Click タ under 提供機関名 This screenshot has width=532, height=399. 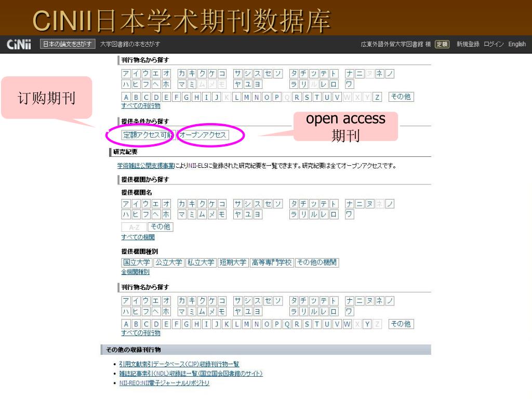coord(294,204)
